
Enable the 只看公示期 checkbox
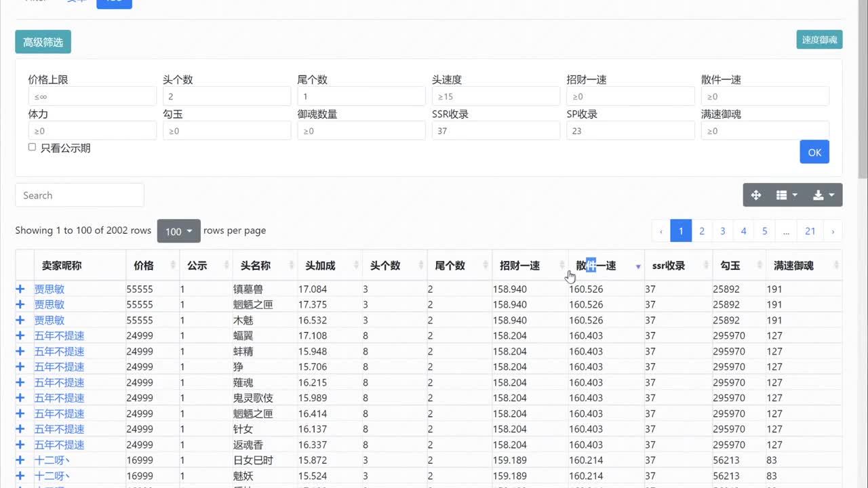[x=32, y=147]
